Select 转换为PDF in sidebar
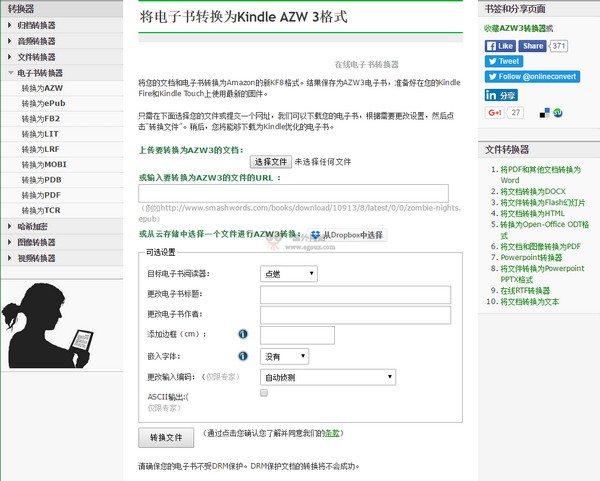 [x=41, y=195]
